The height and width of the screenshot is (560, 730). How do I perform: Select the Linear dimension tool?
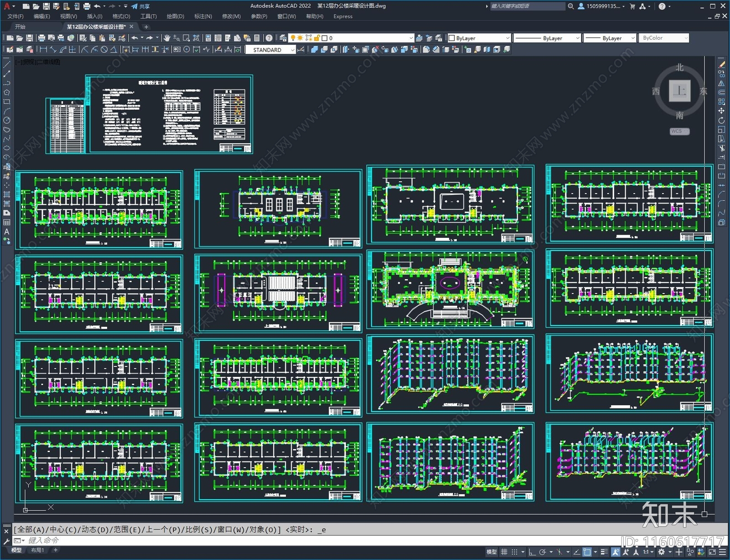tap(43, 50)
